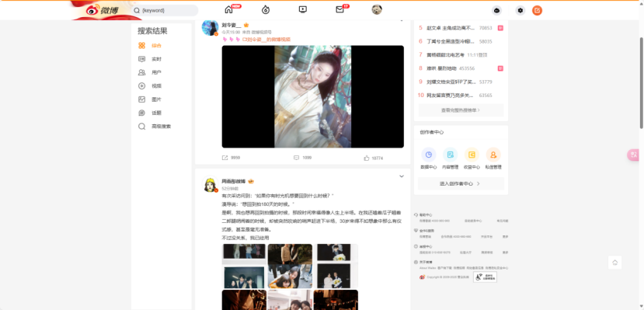Click pink hot tag beside hot search item 8
This screenshot has height=310, width=644.
point(500,68)
